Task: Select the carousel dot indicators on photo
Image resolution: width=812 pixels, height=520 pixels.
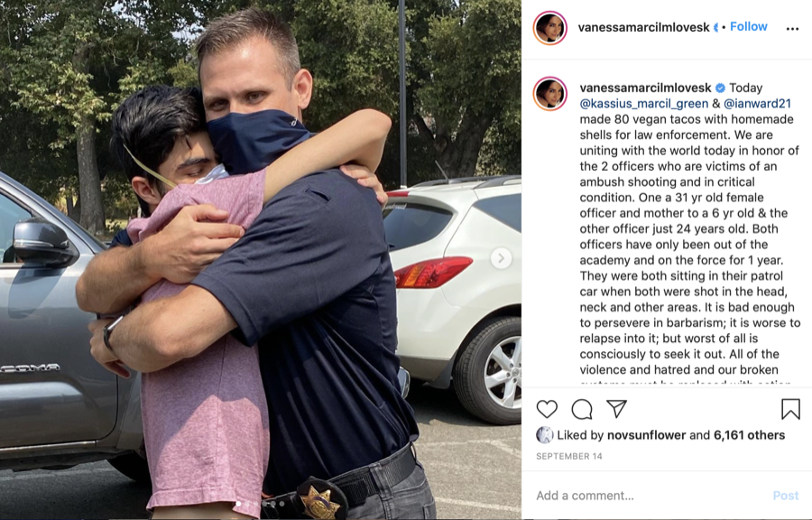Action: [x=261, y=504]
